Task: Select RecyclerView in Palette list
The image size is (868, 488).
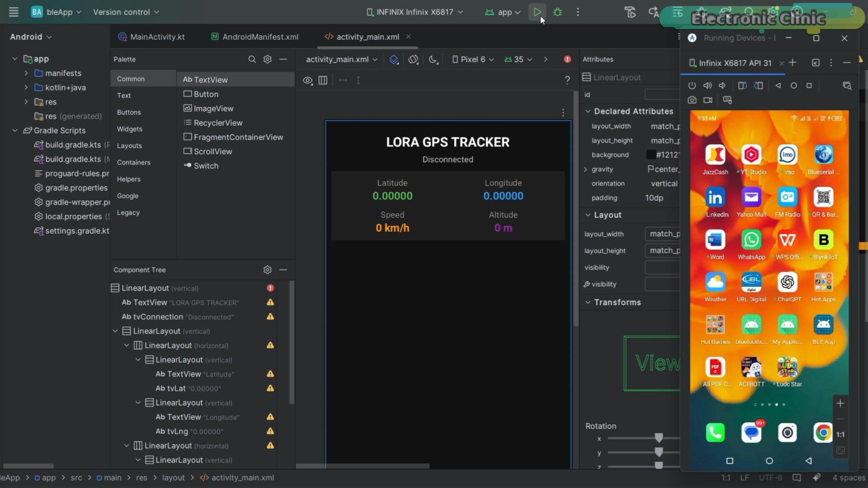Action: tap(213, 123)
